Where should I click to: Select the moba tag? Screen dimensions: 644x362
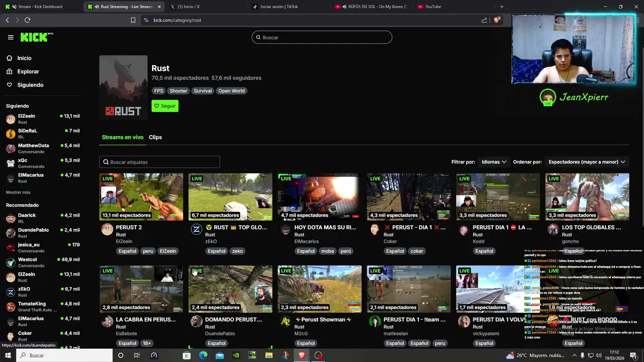328,251
